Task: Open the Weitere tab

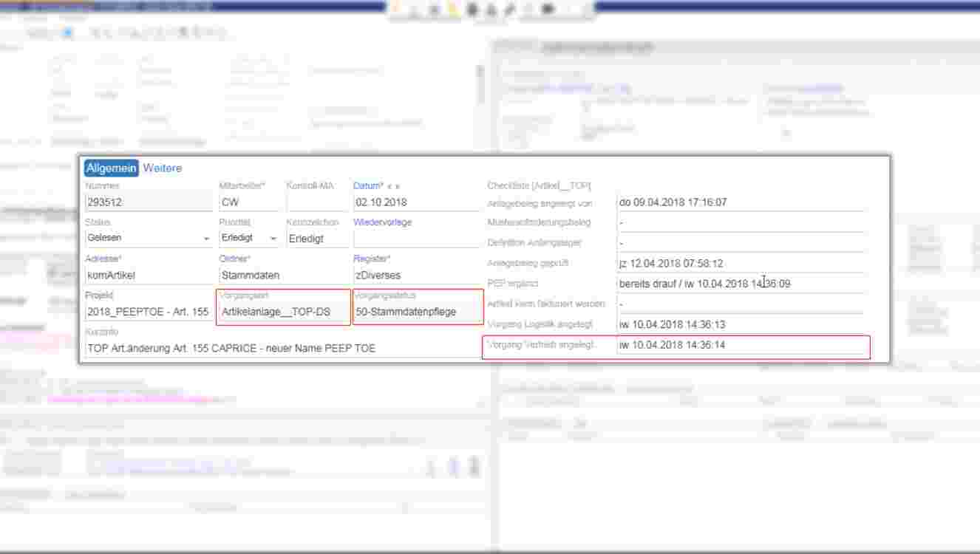Action: tap(163, 168)
